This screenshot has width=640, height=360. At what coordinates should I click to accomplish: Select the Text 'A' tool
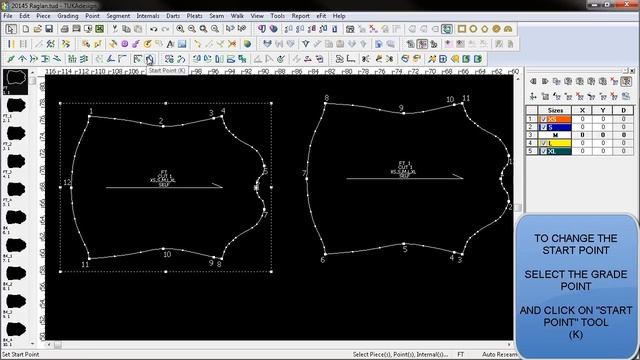[170, 44]
